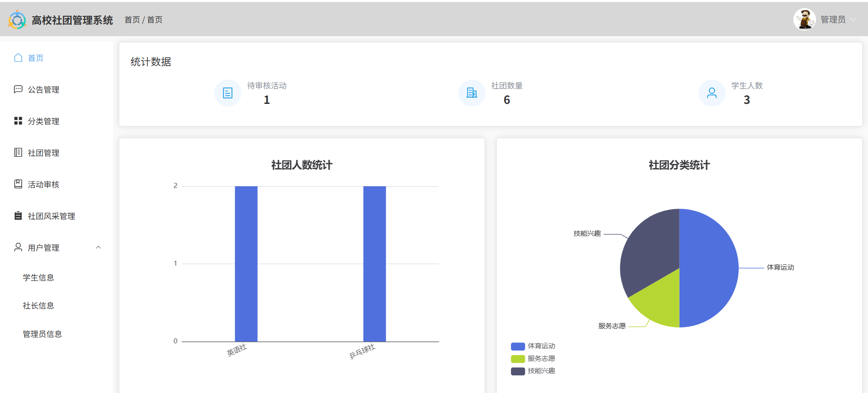Click the 统计数据 heading
The width and height of the screenshot is (868, 393).
151,62
